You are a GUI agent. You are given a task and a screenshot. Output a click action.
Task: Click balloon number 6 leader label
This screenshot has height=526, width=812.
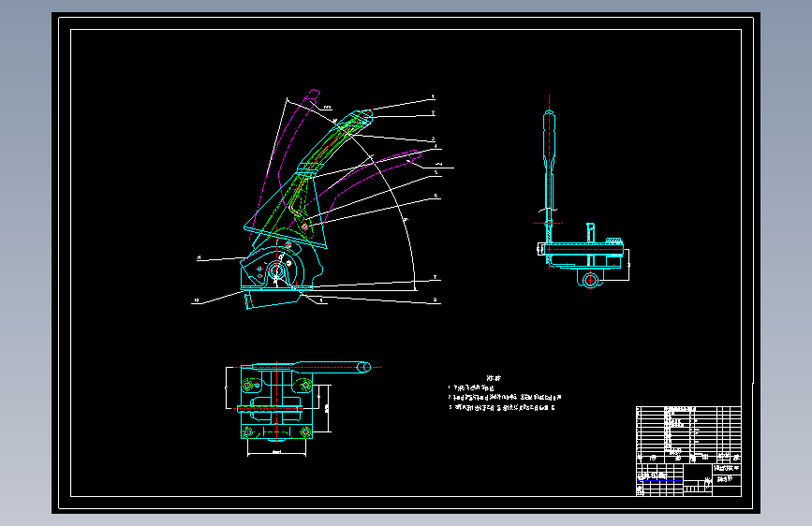click(436, 196)
